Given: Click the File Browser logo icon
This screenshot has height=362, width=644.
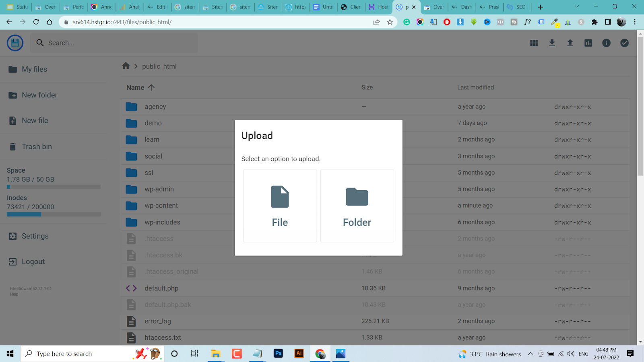Looking at the screenshot, I should [x=15, y=43].
